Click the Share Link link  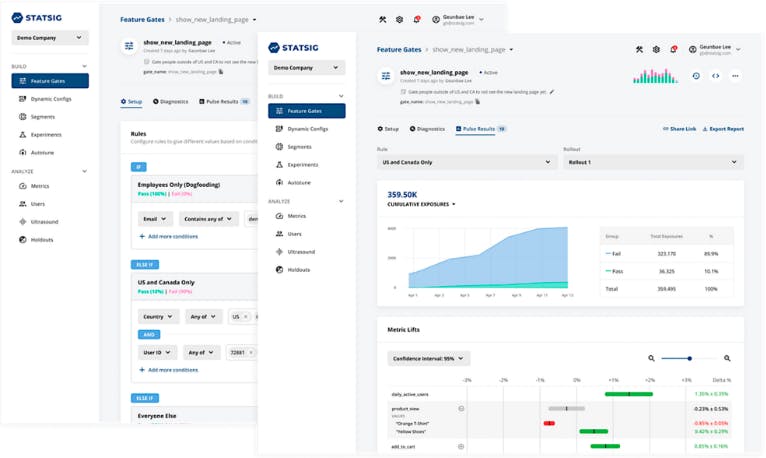(x=680, y=129)
